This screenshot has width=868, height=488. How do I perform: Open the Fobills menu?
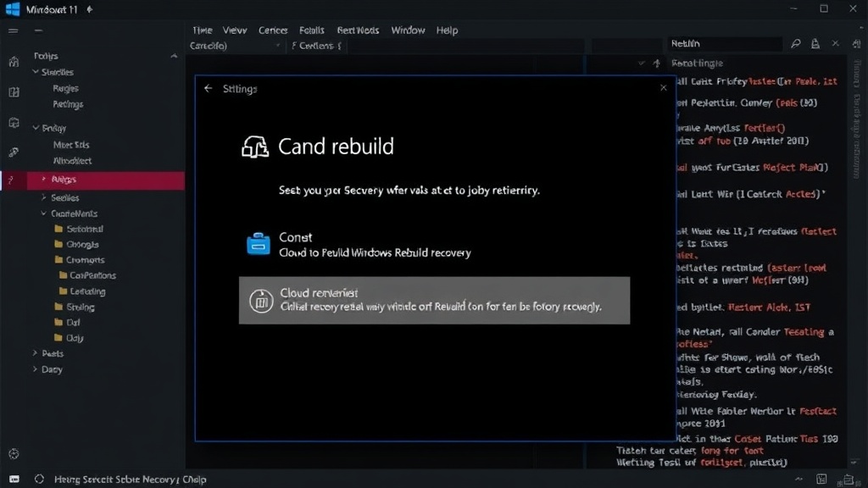click(312, 30)
